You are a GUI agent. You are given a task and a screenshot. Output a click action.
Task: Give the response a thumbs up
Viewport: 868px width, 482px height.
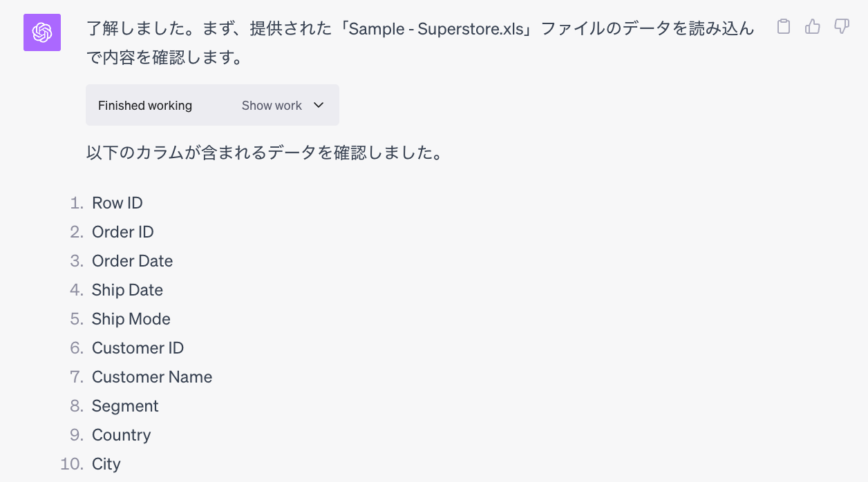[x=813, y=27]
